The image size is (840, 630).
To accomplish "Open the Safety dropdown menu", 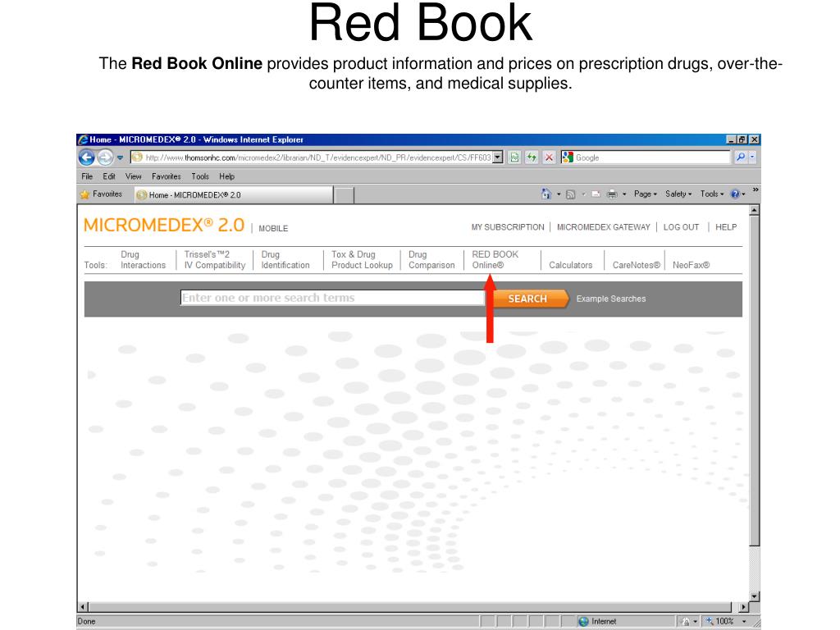I will [x=678, y=194].
